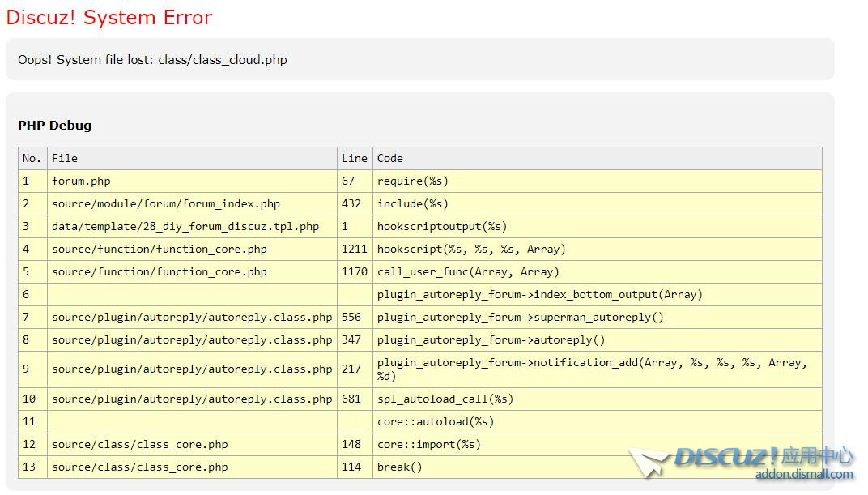Select the 28_diy_forum_discuz.tpl.php template file cell

coord(185,227)
